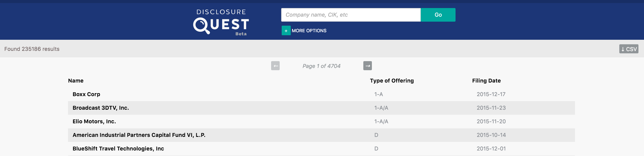This screenshot has width=644, height=156.
Task: Open BlueShift Travel Technologies, Inc entry
Action: point(118,148)
